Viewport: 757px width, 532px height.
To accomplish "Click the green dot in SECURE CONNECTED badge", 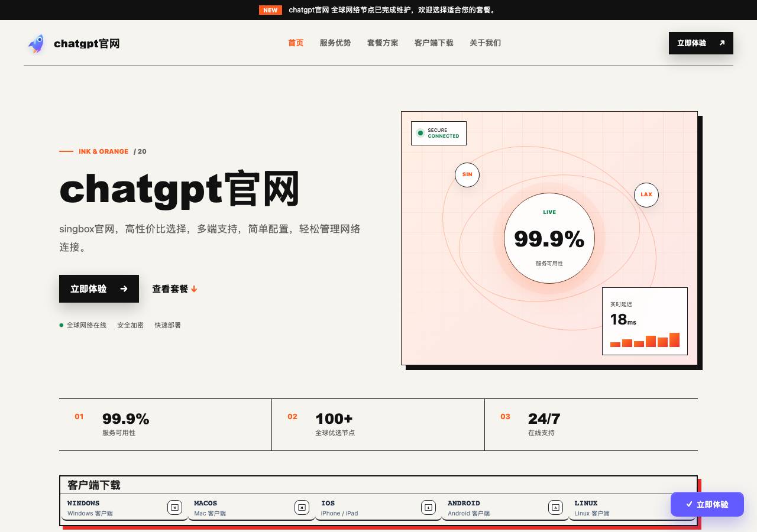I will click(420, 133).
